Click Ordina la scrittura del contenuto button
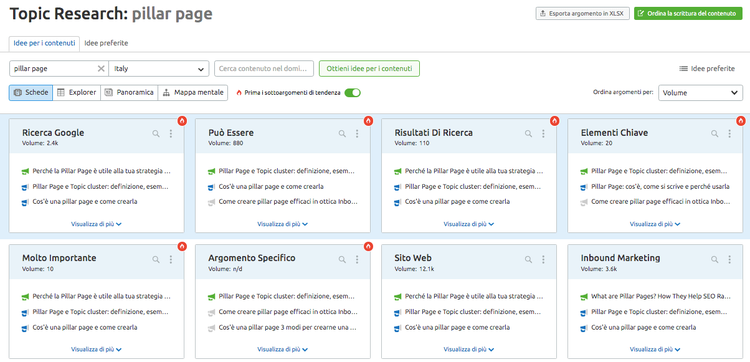The height and width of the screenshot is (362, 750). coord(688,13)
